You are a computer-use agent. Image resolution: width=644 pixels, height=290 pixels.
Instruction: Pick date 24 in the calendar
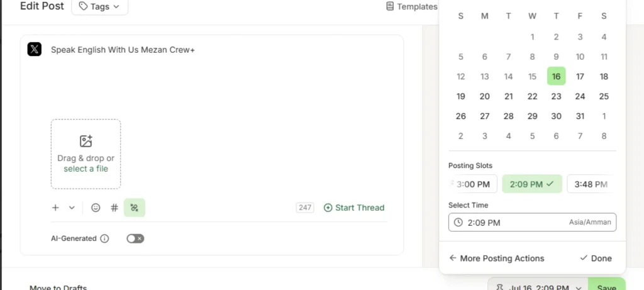(580, 96)
